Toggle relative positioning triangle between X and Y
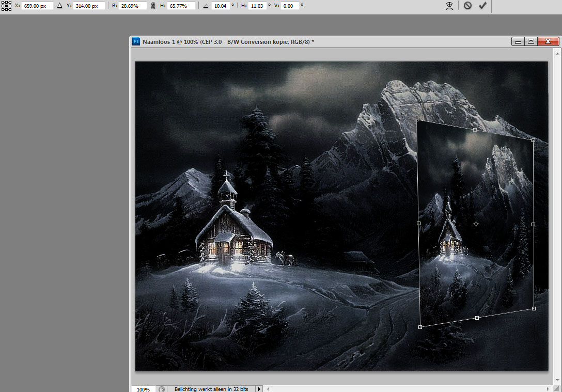This screenshot has height=392, width=562. click(x=59, y=6)
